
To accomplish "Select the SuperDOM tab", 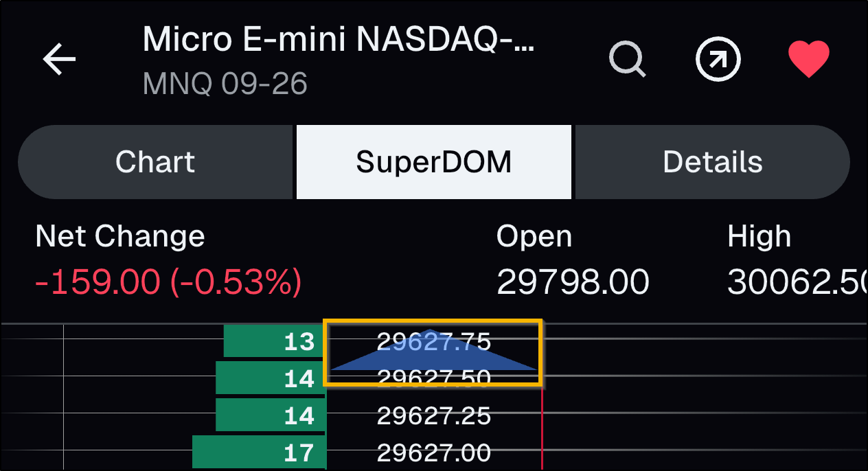I will pos(434,162).
